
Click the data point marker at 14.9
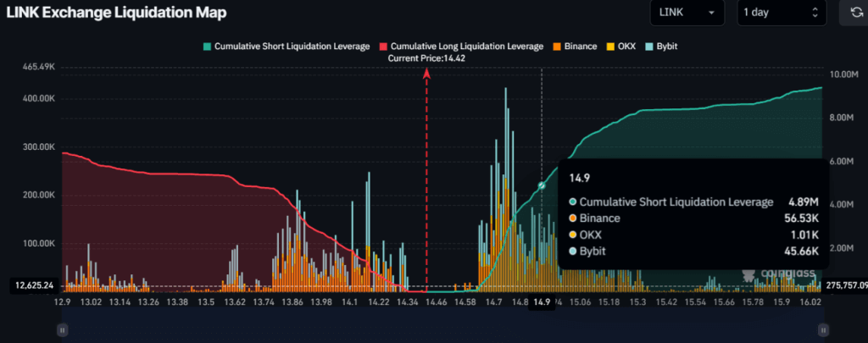coord(542,185)
